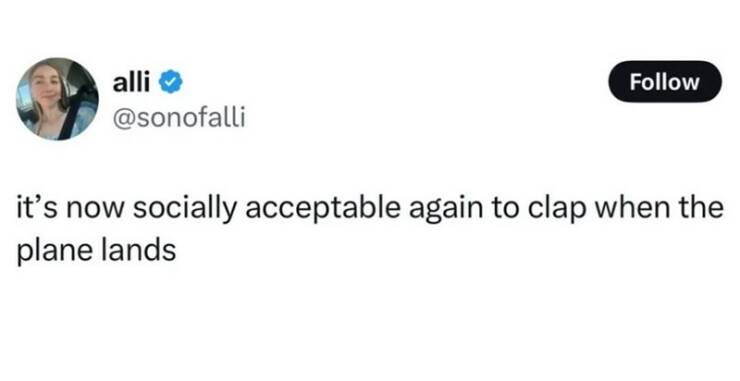Image resolution: width=740 pixels, height=381 pixels.
Task: Click the "@" symbol of the handle
Action: (122, 118)
